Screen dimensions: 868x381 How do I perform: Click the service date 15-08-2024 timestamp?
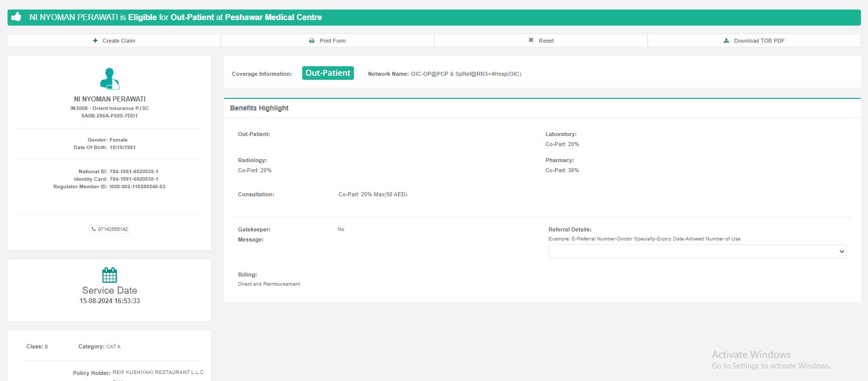tap(109, 301)
